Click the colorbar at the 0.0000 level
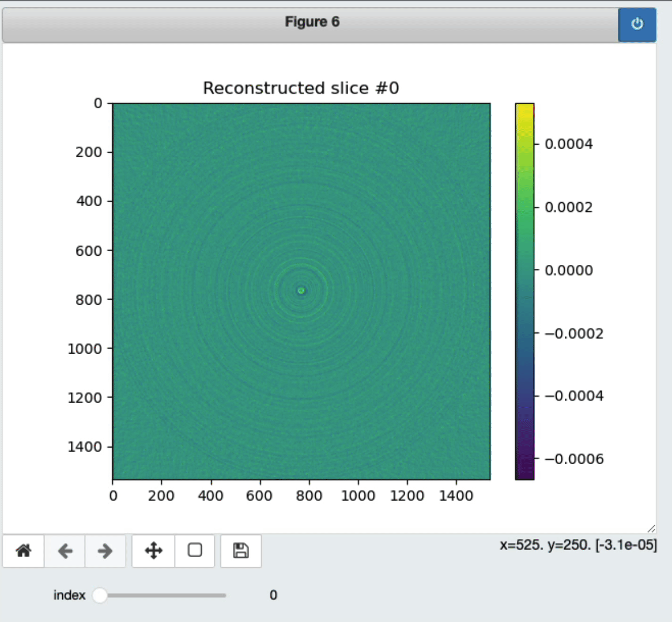The width and height of the screenshot is (672, 622). pyautogui.click(x=524, y=270)
